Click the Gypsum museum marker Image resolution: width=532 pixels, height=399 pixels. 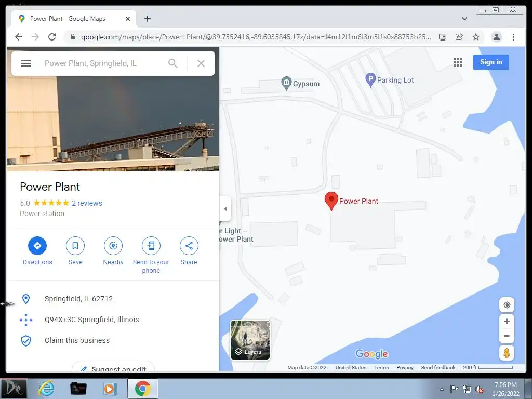tap(286, 83)
